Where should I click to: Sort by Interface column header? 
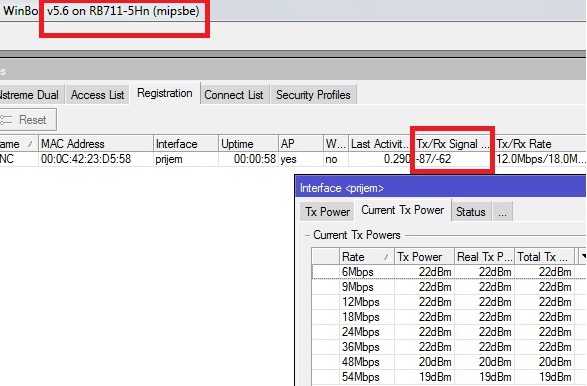click(x=185, y=144)
